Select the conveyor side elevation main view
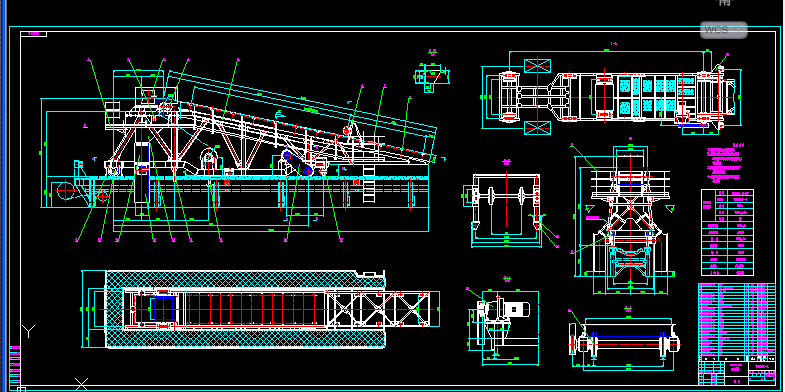This screenshot has width=785, height=392. tap(242, 150)
